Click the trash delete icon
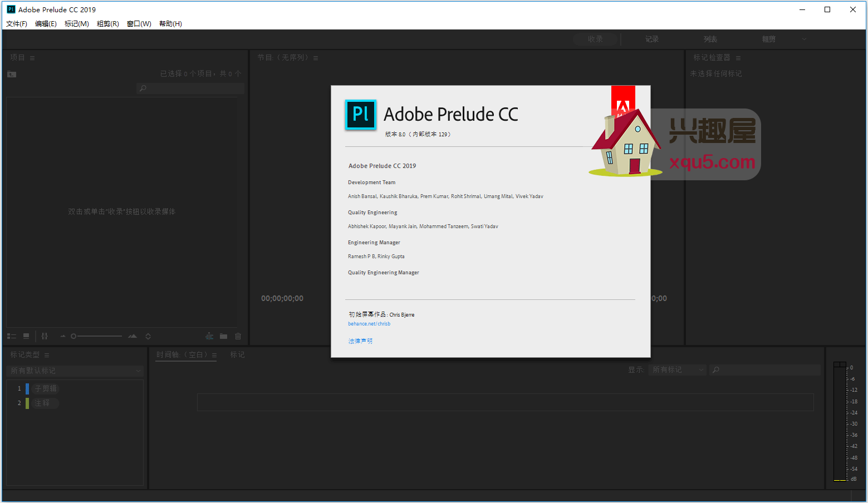 point(238,336)
